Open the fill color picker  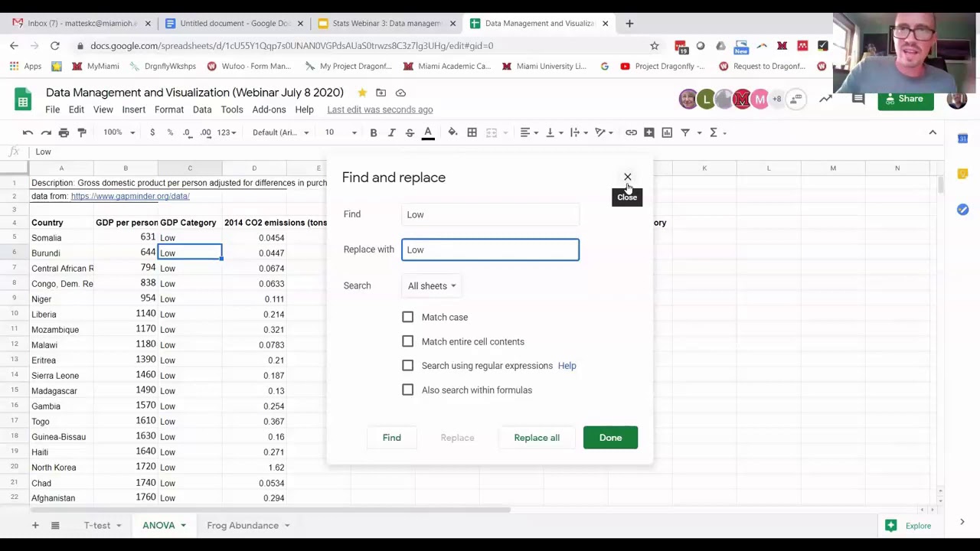(452, 132)
